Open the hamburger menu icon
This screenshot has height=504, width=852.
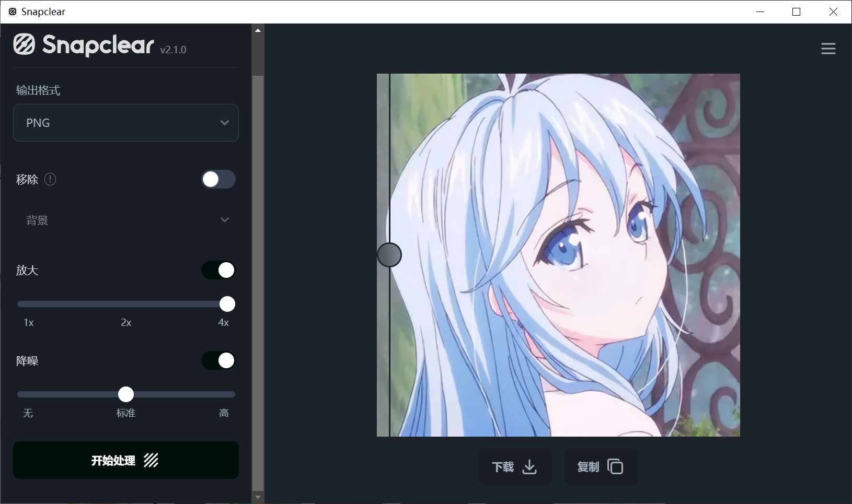coord(828,49)
